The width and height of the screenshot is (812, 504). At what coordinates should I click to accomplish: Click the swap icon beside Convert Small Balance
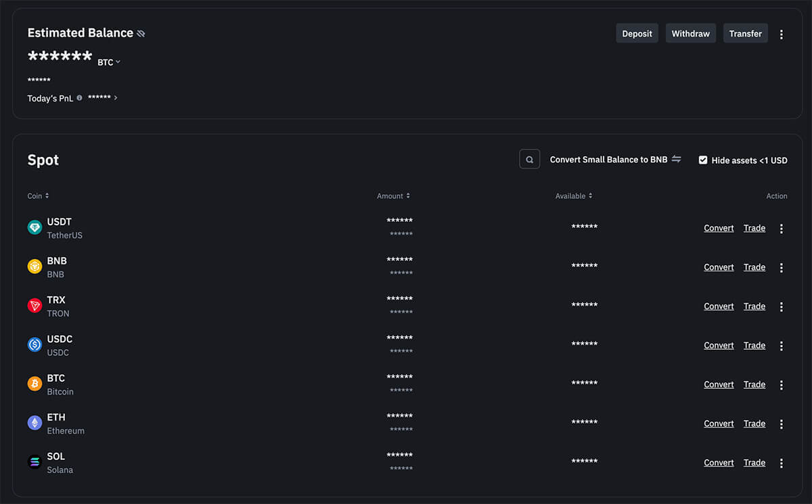676,159
